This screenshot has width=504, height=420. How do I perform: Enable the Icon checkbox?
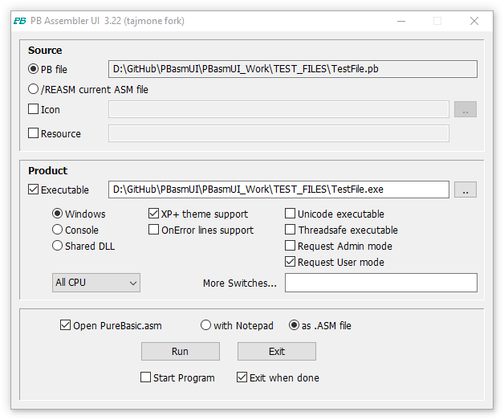tap(33, 109)
